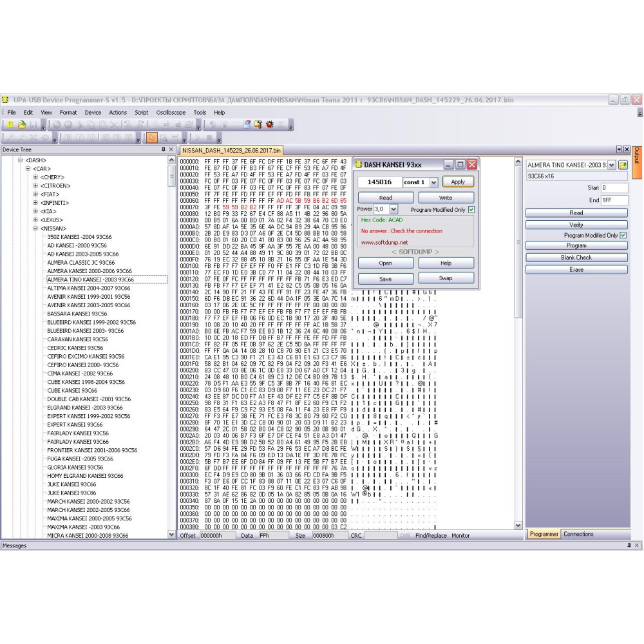Select the NISSAN_DASH_145229_26.06.2017.bin tab

click(231, 150)
